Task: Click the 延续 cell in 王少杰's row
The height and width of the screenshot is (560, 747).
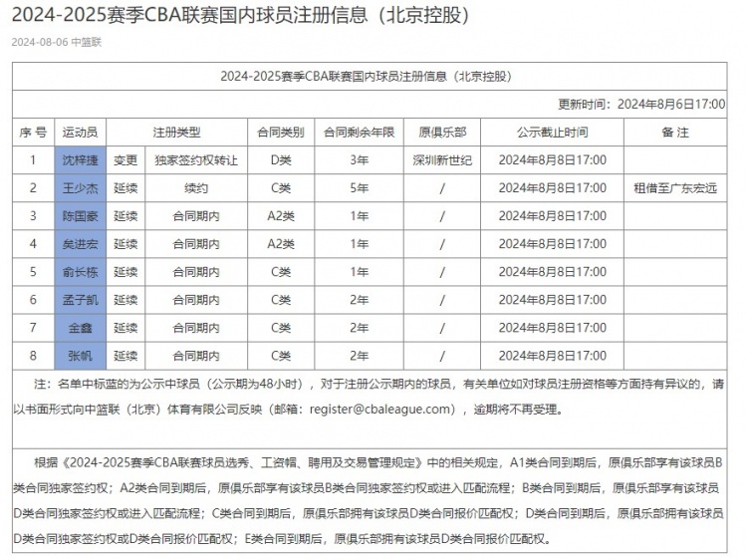Action: (x=125, y=188)
